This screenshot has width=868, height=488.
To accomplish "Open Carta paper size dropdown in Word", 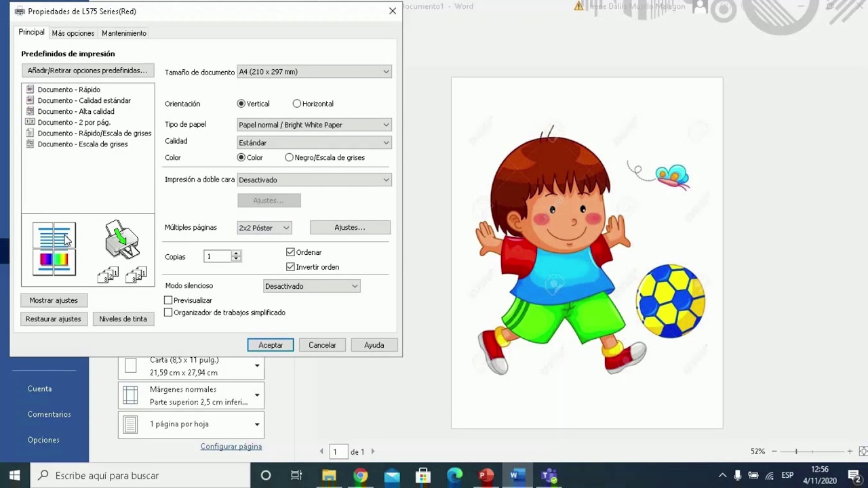I will pyautogui.click(x=191, y=367).
